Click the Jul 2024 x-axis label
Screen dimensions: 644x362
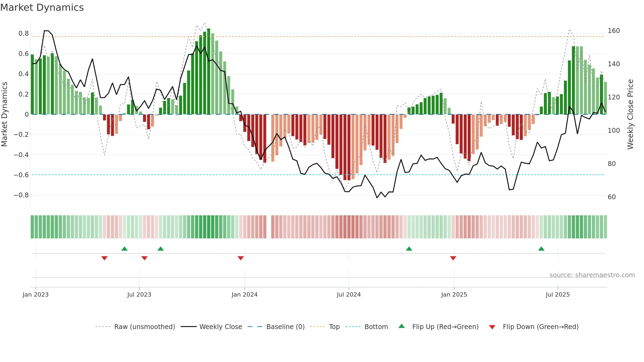point(349,294)
